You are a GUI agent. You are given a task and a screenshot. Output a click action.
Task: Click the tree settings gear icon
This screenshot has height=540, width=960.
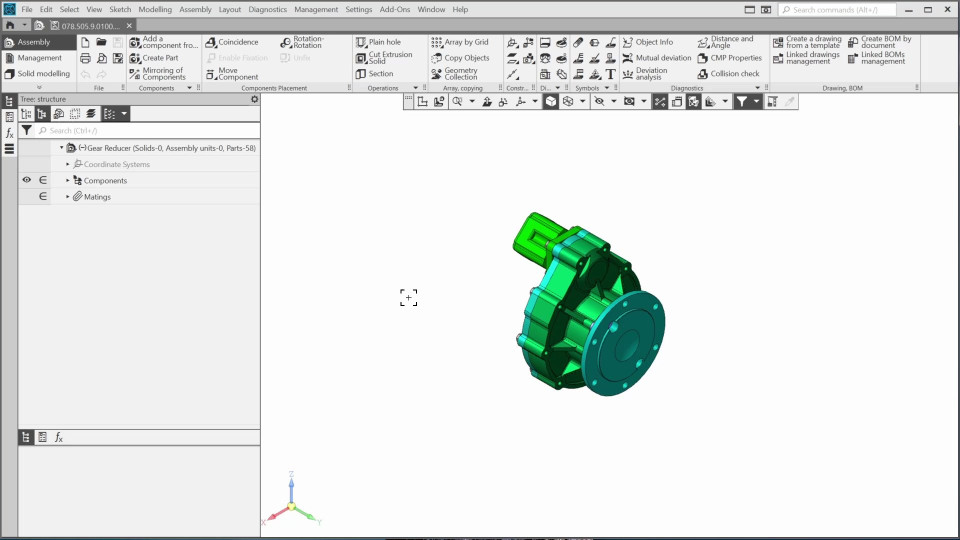pos(254,99)
